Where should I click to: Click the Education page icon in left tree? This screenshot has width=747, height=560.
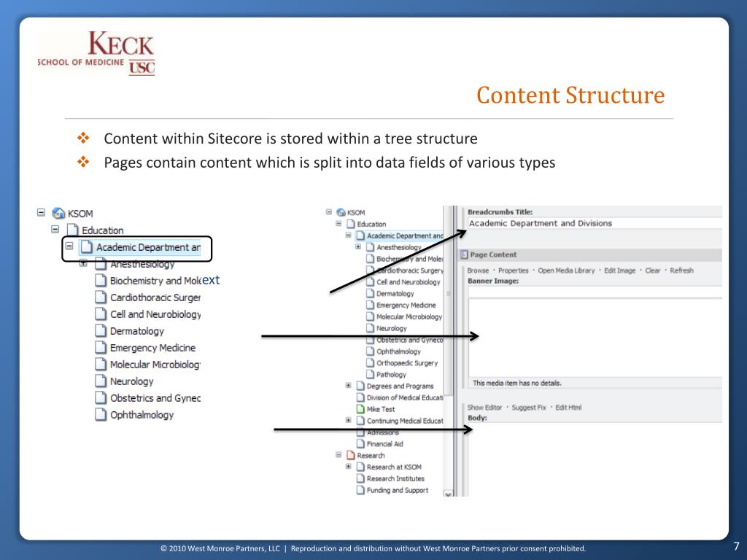point(72,230)
